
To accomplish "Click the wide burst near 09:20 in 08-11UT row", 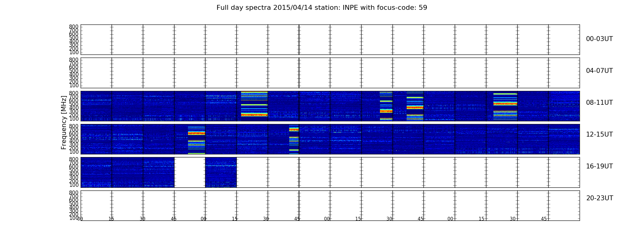I will [254, 106].
